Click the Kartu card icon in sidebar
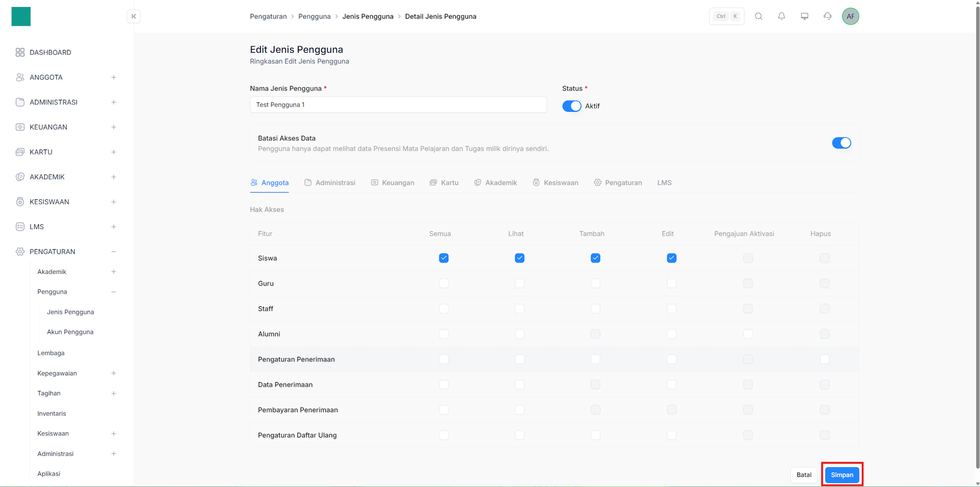Viewport: 980px width, 487px height. click(x=20, y=152)
